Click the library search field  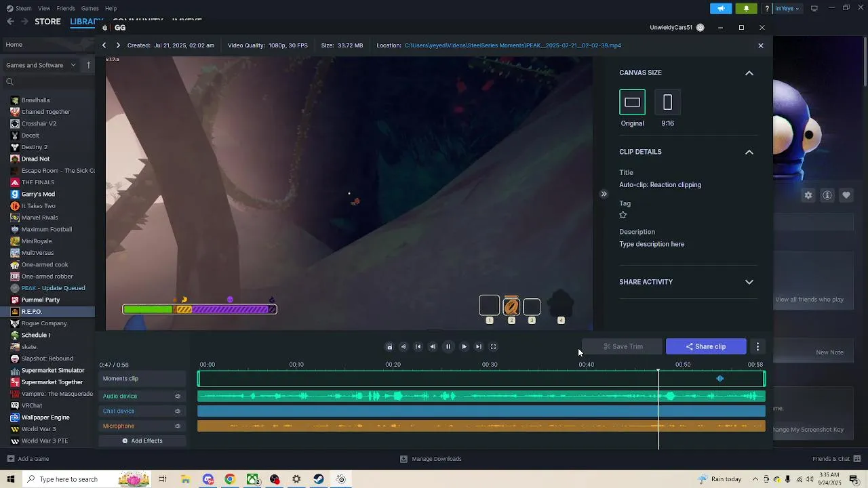click(x=49, y=82)
